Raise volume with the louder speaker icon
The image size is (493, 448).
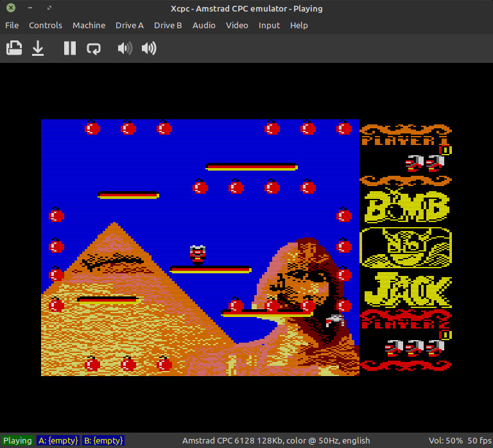149,48
